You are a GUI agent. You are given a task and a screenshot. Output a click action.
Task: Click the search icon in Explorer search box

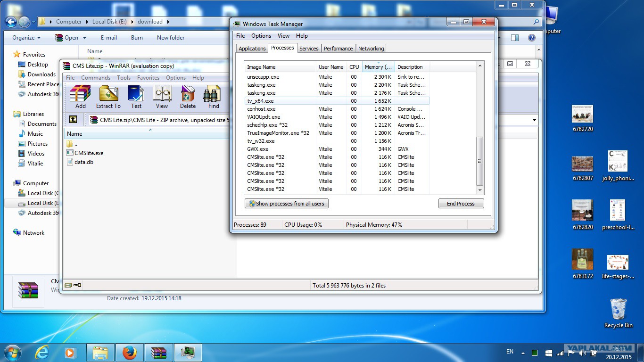click(536, 22)
